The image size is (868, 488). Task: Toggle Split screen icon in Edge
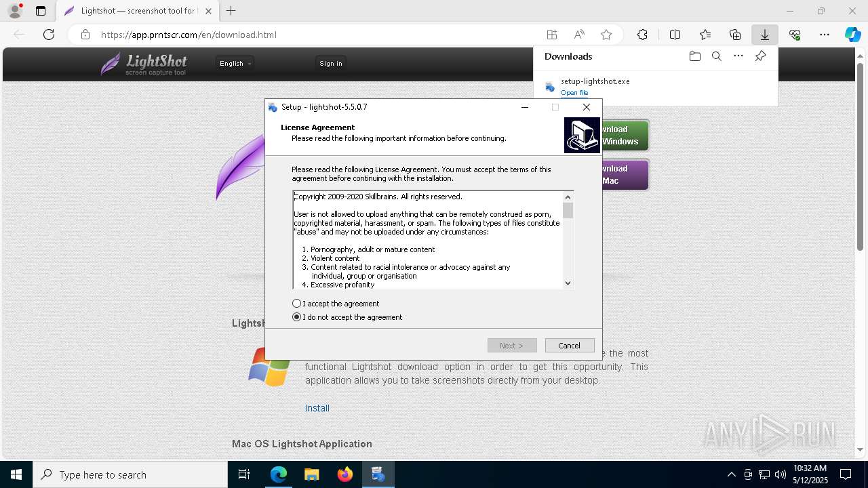tap(675, 35)
